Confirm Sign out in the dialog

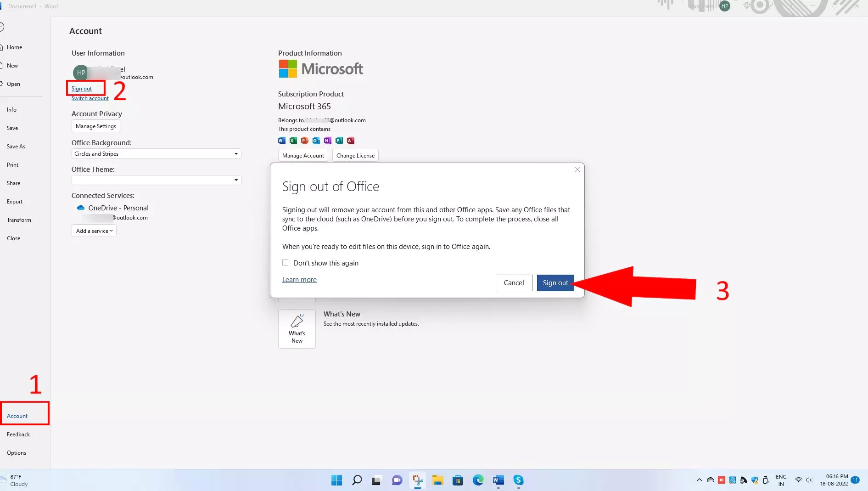[555, 282]
